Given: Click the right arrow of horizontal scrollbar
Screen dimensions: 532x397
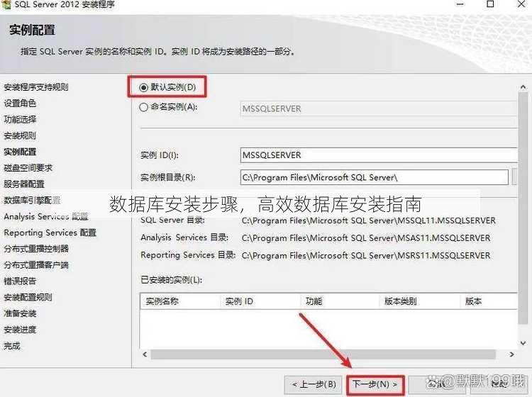Looking at the screenshot, I should click(511, 354).
